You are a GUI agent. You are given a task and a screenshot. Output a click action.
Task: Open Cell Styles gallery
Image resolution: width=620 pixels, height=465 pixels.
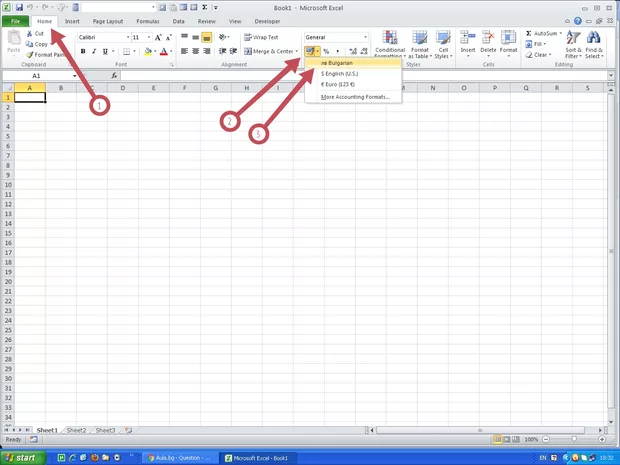click(x=443, y=44)
